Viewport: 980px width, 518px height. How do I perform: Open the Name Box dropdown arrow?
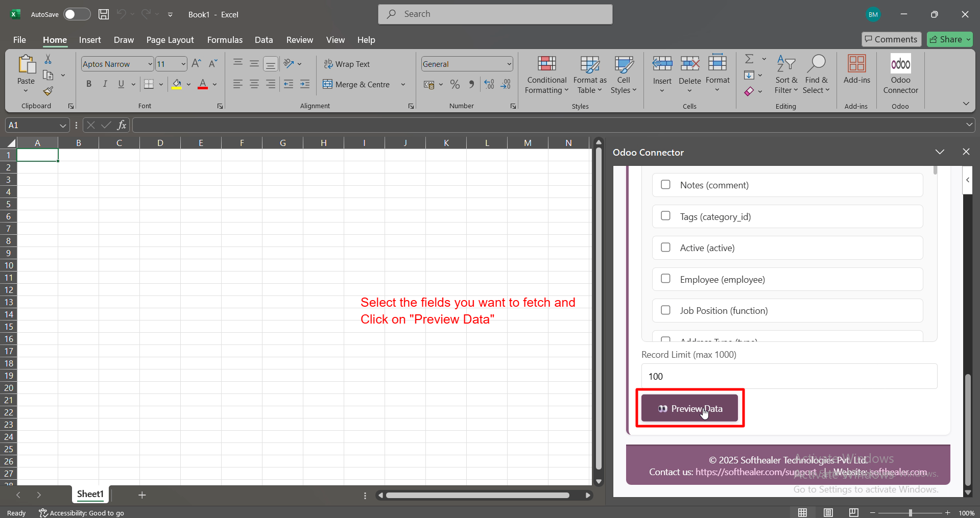point(63,126)
